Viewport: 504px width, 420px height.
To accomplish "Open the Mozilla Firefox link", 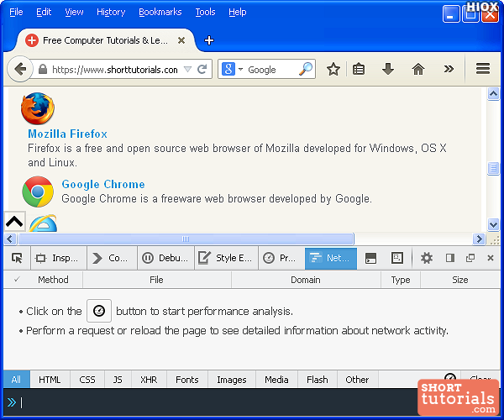I will coord(67,134).
